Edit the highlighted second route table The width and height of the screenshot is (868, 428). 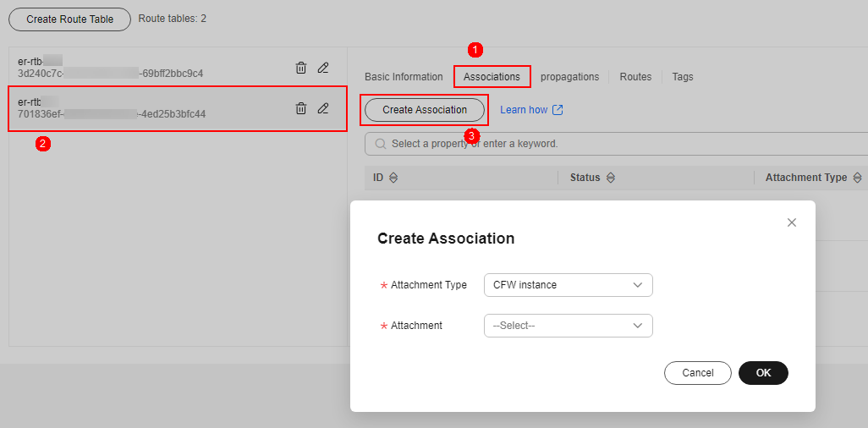pyautogui.click(x=323, y=108)
